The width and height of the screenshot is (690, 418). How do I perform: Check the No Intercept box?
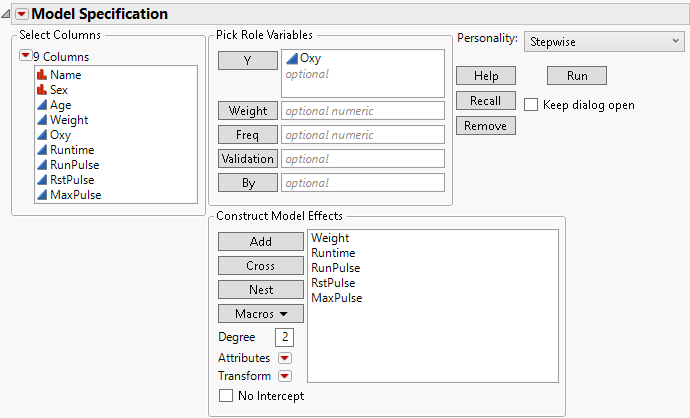click(226, 396)
